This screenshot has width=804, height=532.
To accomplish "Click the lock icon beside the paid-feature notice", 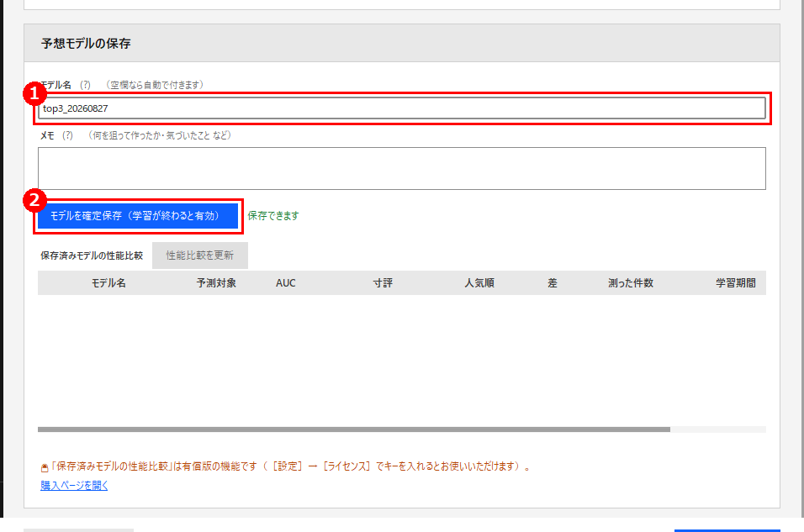I will tap(45, 467).
